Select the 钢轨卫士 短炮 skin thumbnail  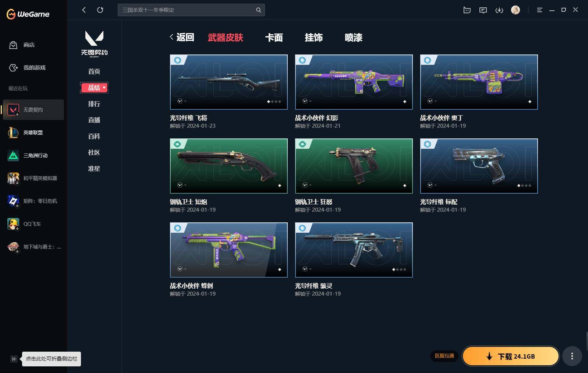tap(229, 166)
